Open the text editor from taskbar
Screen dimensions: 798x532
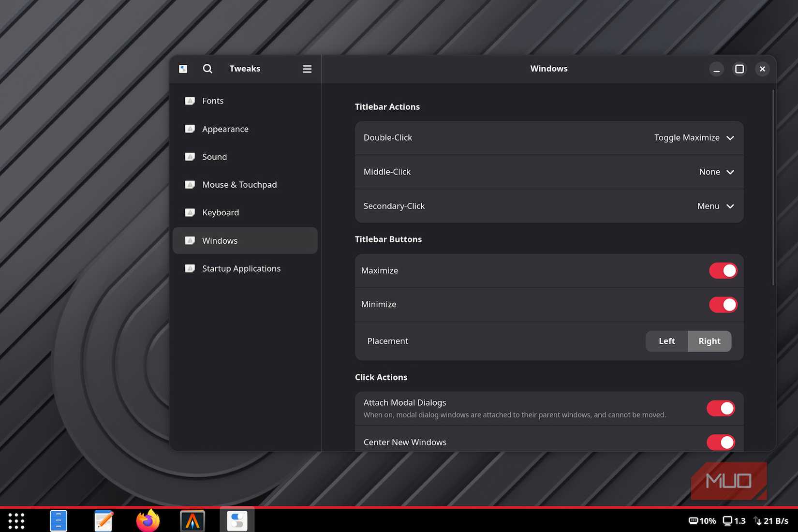coord(103,521)
